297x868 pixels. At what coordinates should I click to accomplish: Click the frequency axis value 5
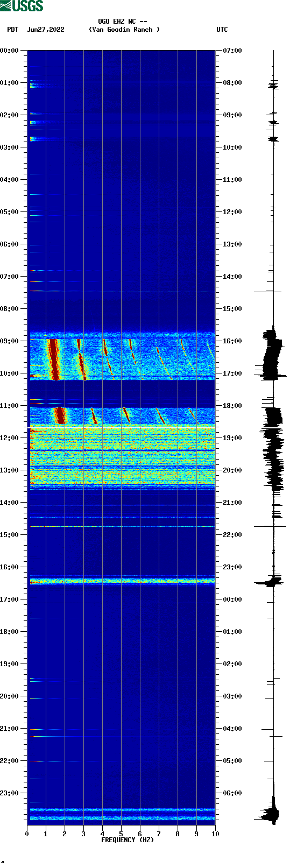point(121,834)
